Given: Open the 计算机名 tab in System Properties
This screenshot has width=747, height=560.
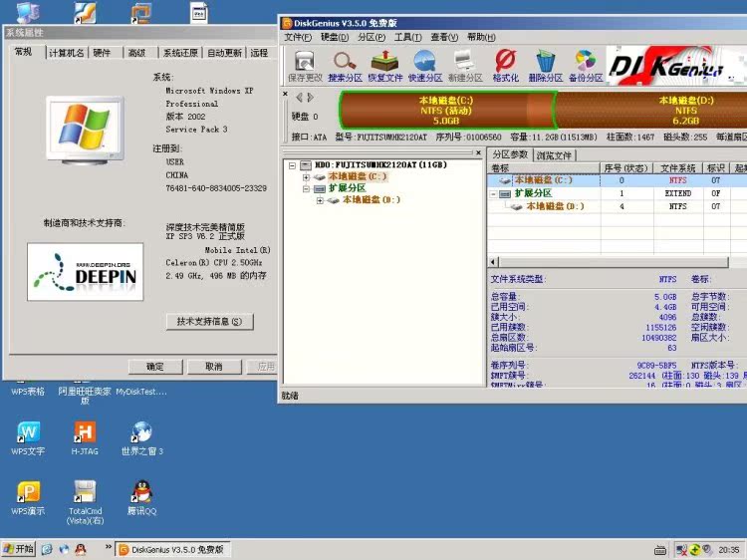Looking at the screenshot, I should (x=66, y=53).
